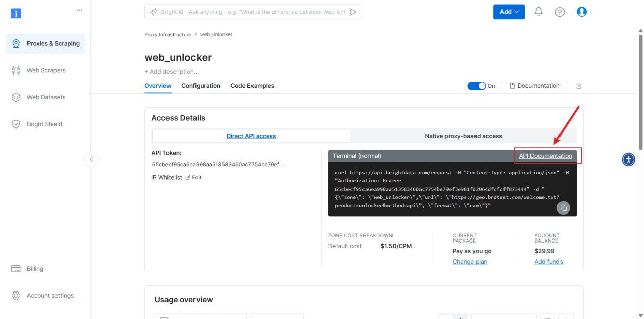Open Proxies & Scraping section
The image size is (644, 319).
click(x=45, y=44)
